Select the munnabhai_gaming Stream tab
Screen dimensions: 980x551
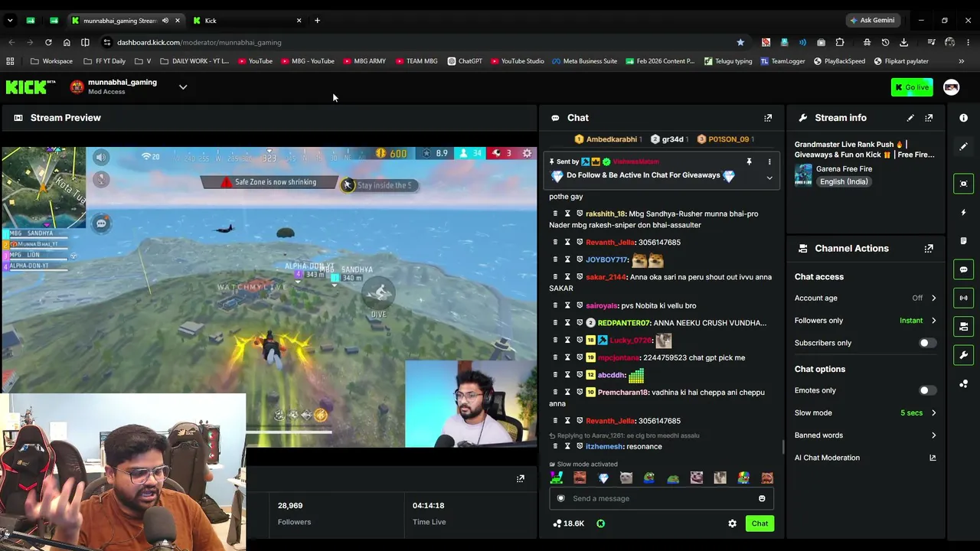[126, 21]
